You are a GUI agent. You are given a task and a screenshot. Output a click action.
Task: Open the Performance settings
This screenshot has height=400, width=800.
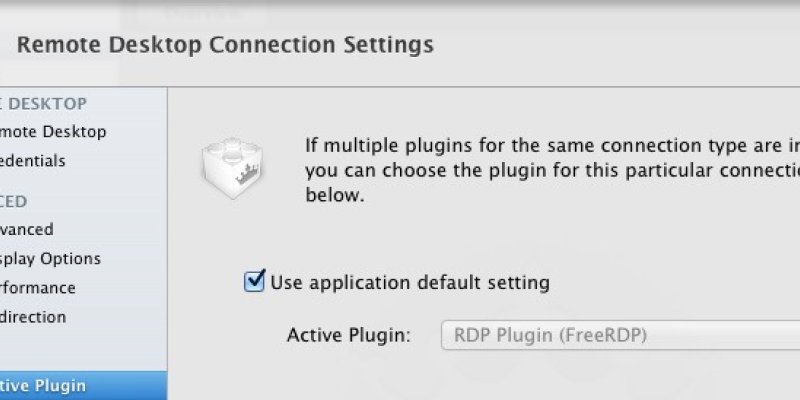coord(39,288)
